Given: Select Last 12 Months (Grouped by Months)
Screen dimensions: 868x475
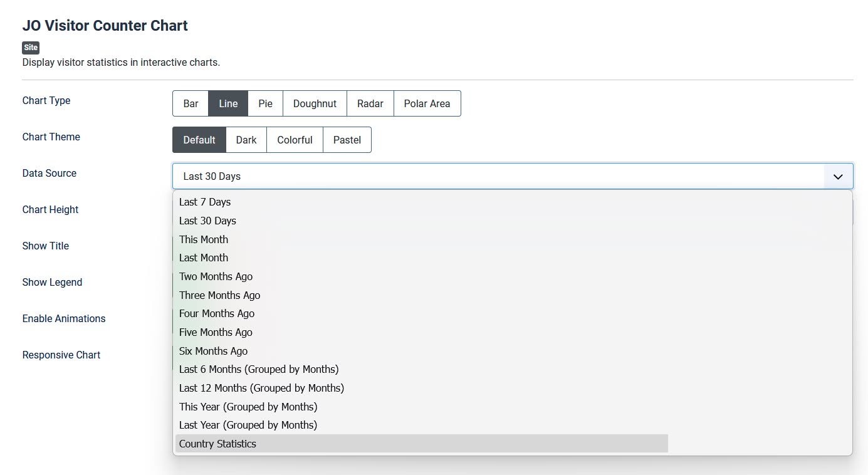Looking at the screenshot, I should tap(261, 388).
